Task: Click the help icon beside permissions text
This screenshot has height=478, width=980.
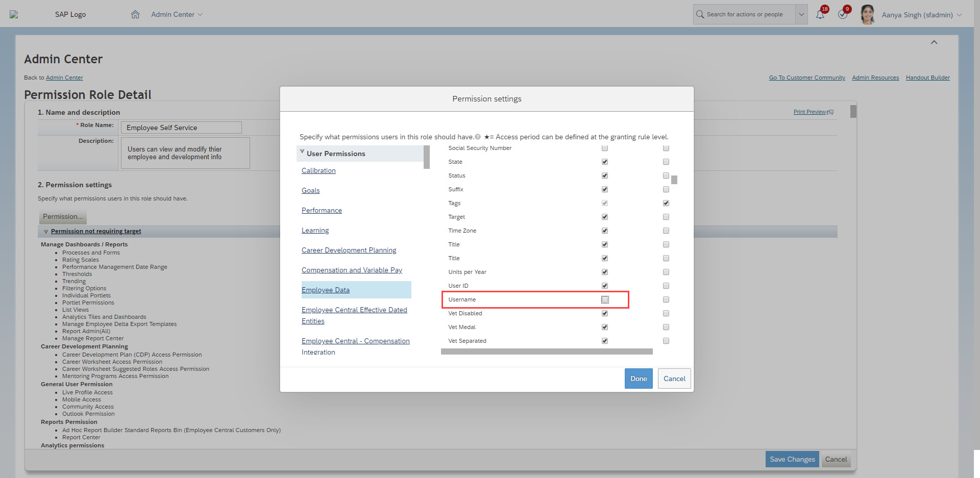Action: click(x=478, y=137)
